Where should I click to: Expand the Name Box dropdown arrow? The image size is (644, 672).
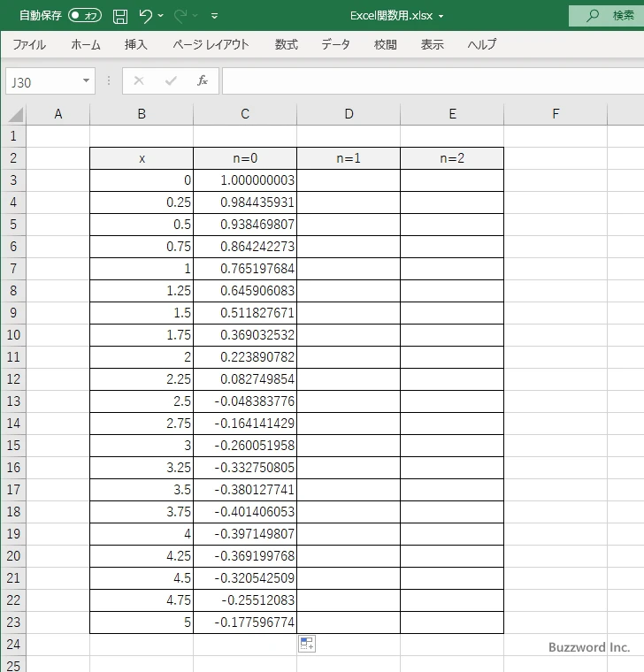[86, 81]
